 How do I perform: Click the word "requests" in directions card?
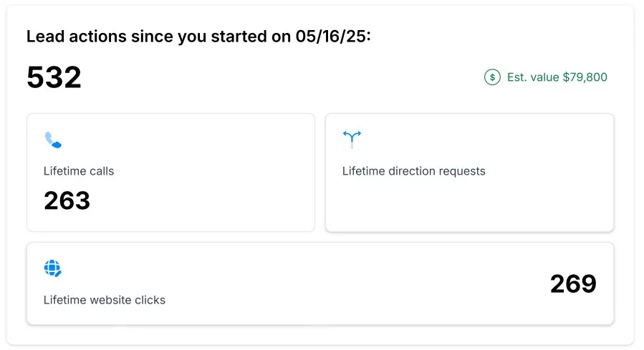(x=461, y=171)
